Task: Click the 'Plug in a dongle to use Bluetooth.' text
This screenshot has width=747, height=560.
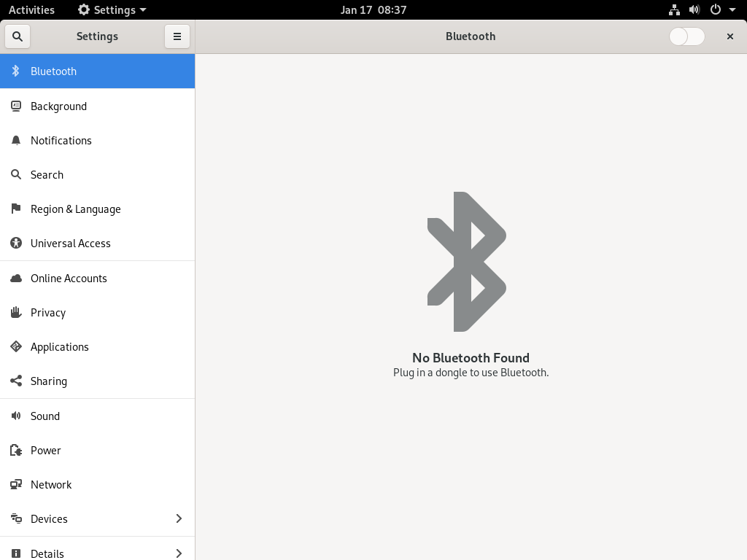Action: 471,373
